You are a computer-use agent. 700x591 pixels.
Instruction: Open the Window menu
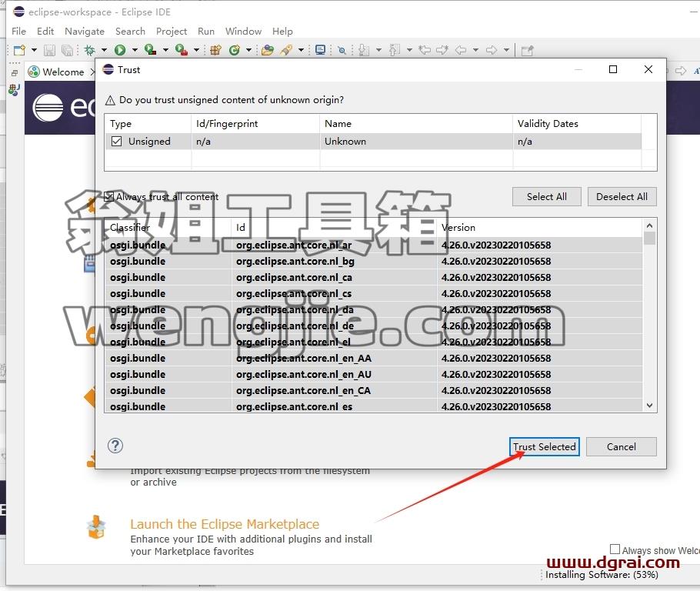pos(243,32)
